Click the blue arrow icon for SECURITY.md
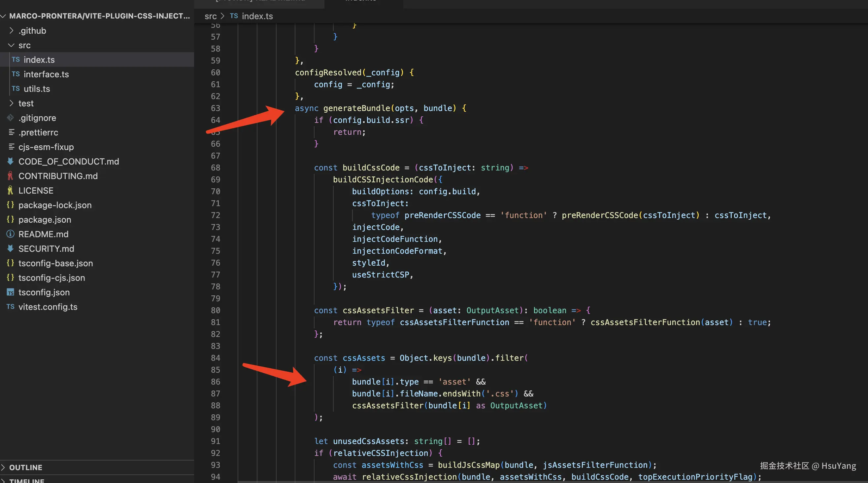Image resolution: width=868 pixels, height=483 pixels. [x=11, y=248]
